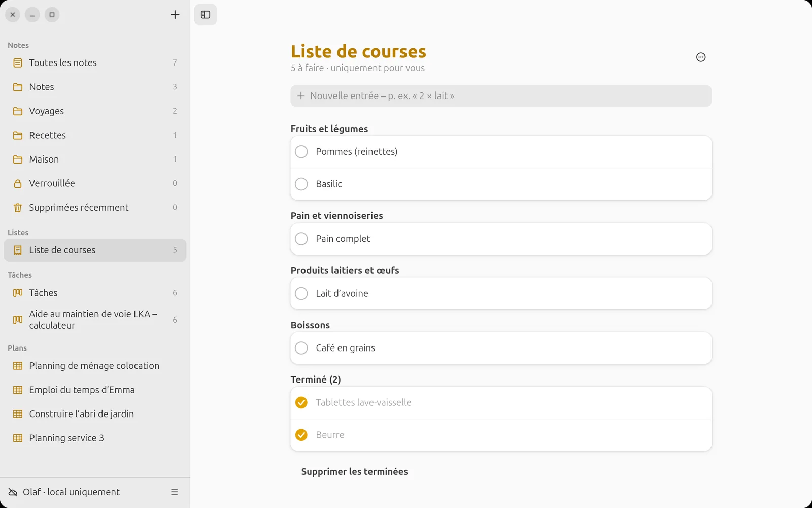Mark Pain complet as done
Screen dimensions: 812x508
(301, 239)
